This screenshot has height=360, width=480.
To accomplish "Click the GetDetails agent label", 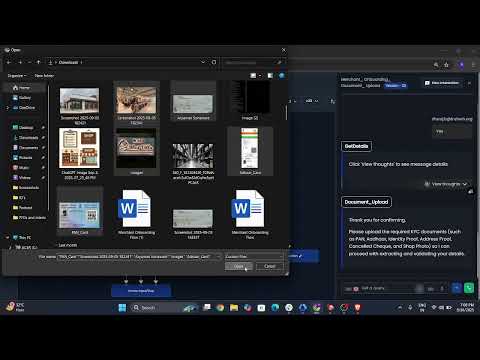I will coord(356,146).
